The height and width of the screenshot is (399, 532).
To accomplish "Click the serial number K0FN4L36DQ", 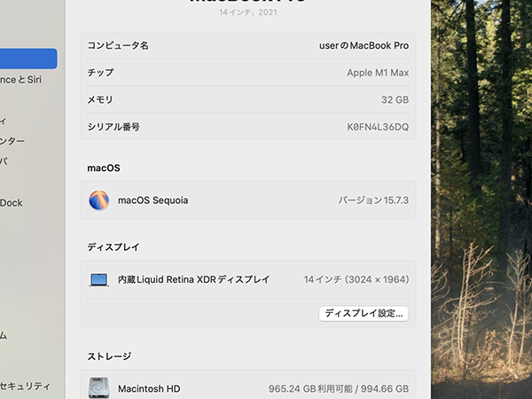I will click(378, 127).
